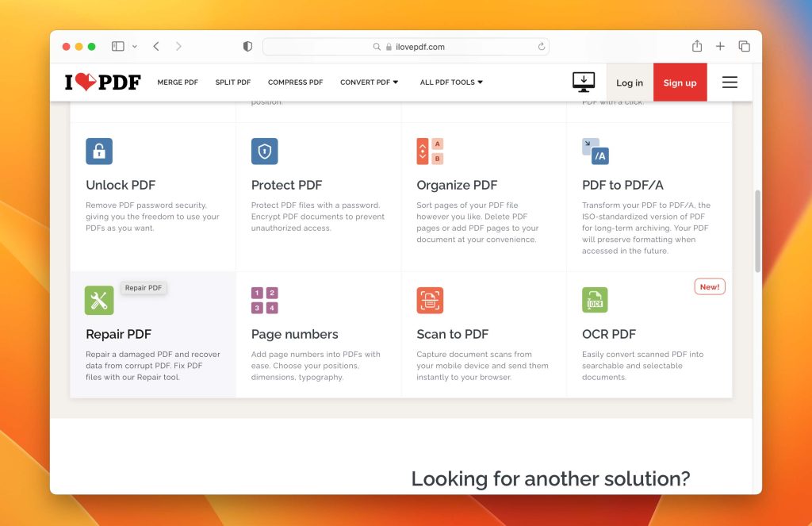Open the Scan to PDF scanner icon

click(430, 301)
